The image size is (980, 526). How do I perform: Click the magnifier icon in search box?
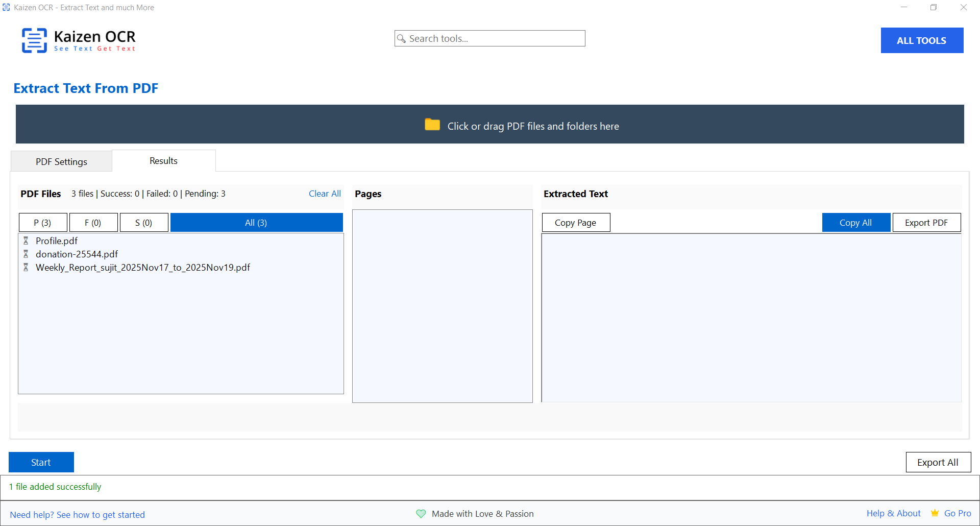(x=402, y=39)
